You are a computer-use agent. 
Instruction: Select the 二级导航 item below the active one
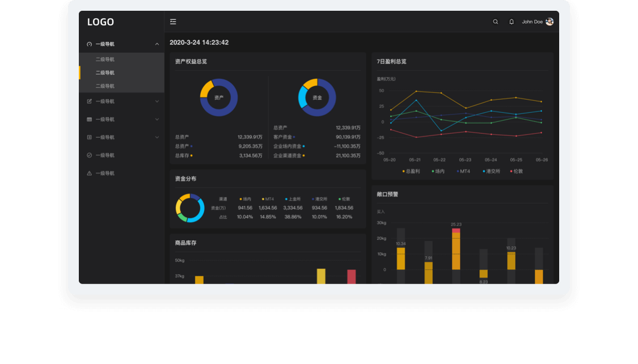(x=122, y=86)
